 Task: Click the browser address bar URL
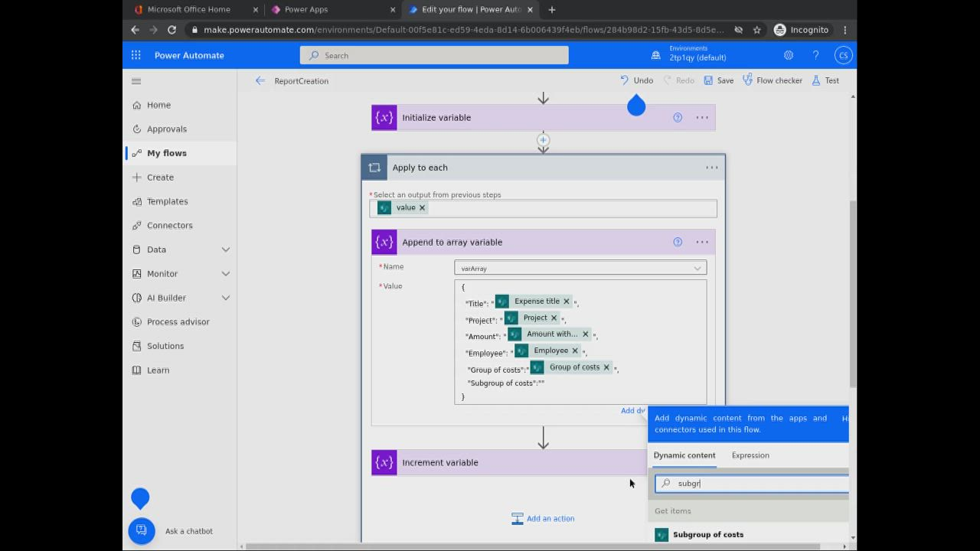tap(463, 30)
